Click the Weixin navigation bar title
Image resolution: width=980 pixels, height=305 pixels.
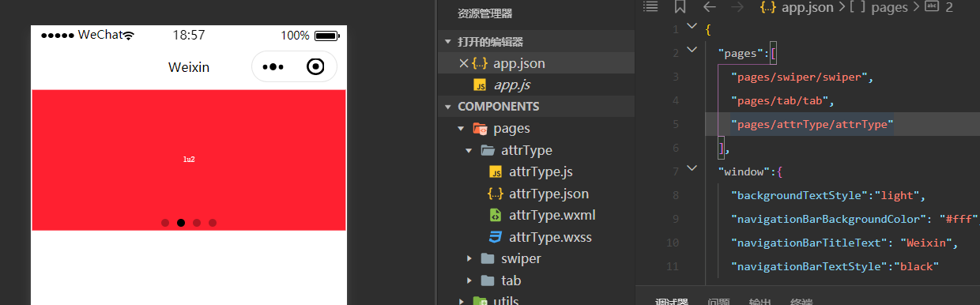[x=189, y=67]
